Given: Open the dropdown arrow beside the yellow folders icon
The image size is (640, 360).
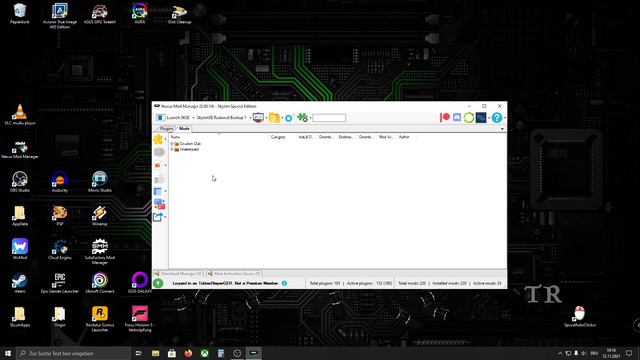Looking at the screenshot, I should coord(282,118).
